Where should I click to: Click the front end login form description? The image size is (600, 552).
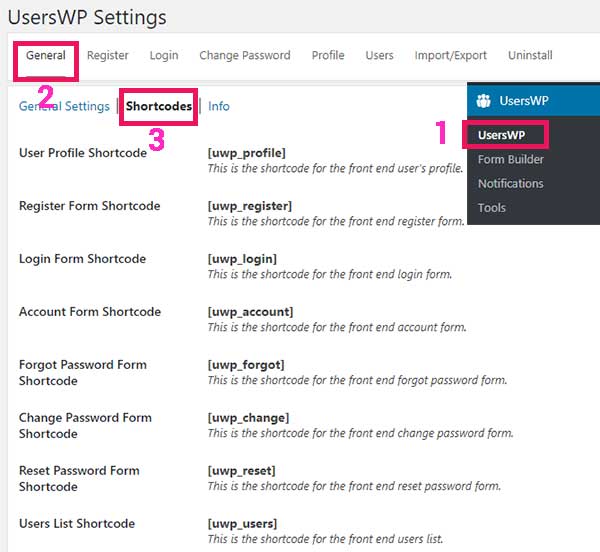coord(330,275)
